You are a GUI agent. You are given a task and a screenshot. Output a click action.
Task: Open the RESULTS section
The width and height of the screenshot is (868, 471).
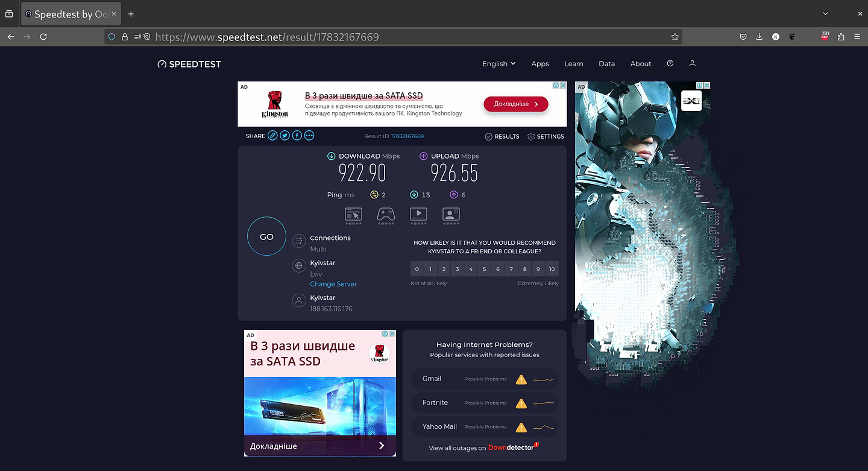point(502,136)
